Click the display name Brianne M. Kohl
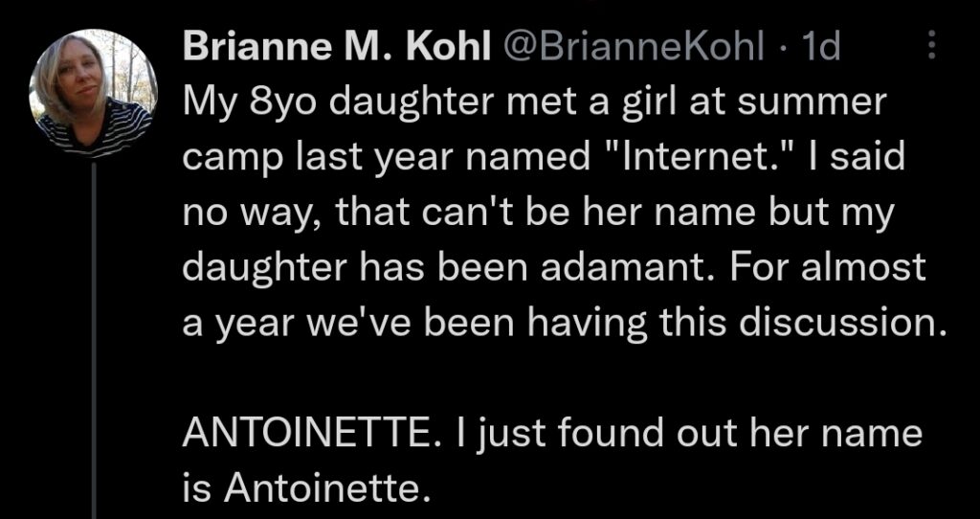980x519 pixels. click(x=336, y=46)
